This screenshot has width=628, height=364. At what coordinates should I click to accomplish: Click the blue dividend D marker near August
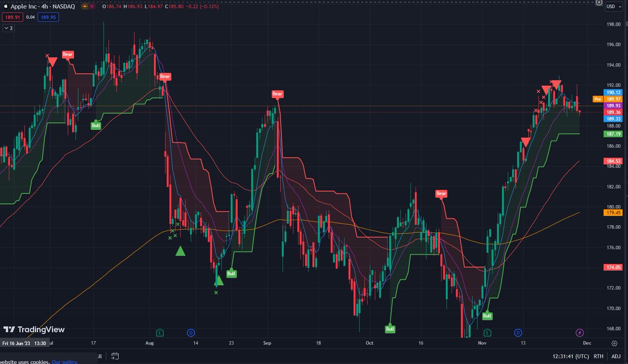coord(191,333)
